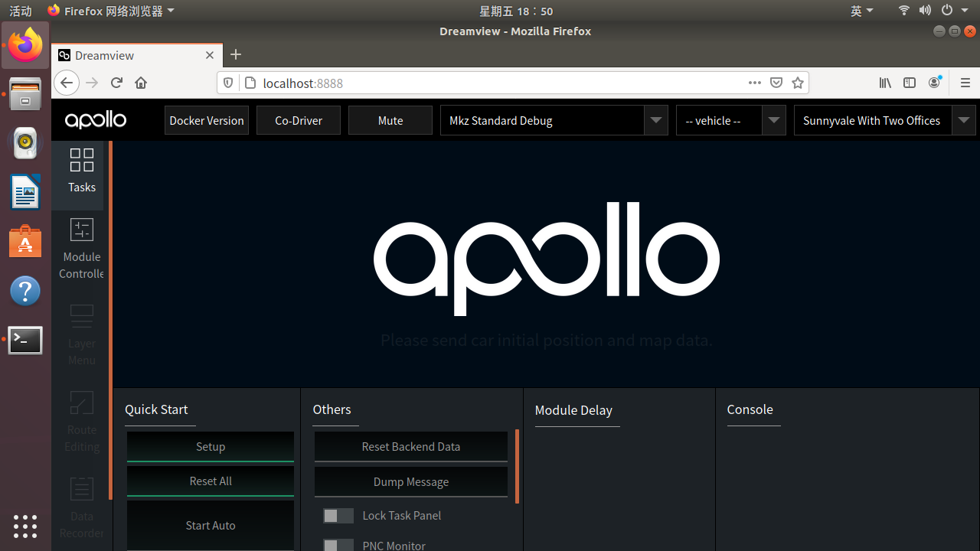Click the Console heading
Screen dimensions: 980x551
pyautogui.click(x=750, y=409)
